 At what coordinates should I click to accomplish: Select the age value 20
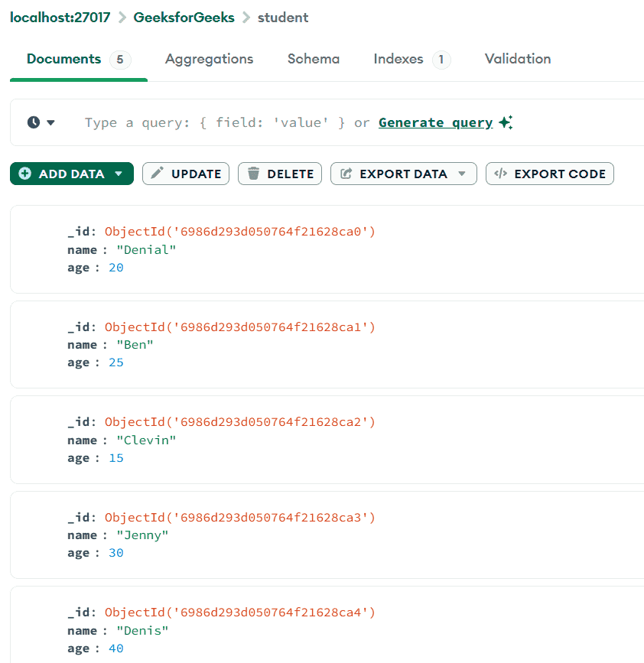115,268
